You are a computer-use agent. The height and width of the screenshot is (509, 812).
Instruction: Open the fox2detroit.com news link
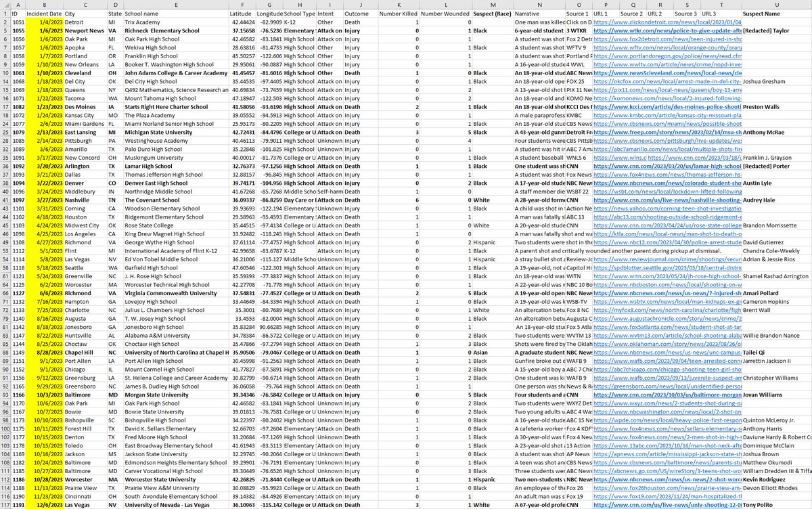click(667, 39)
